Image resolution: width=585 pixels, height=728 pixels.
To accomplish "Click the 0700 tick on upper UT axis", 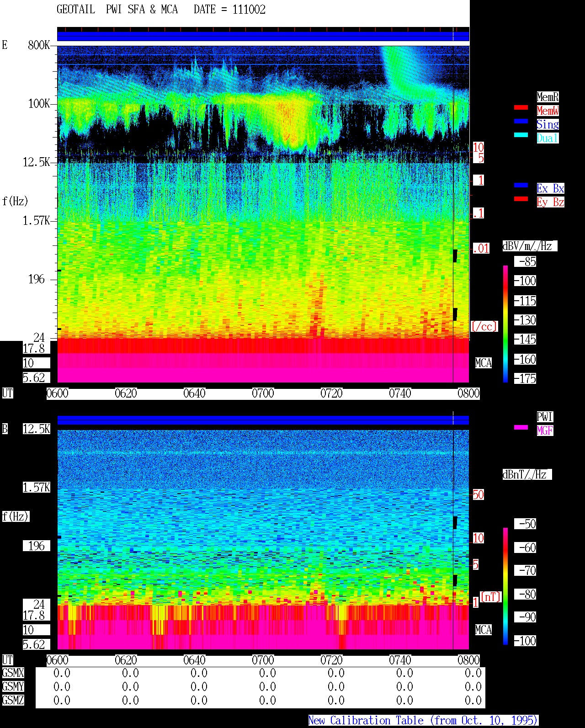I will [263, 393].
